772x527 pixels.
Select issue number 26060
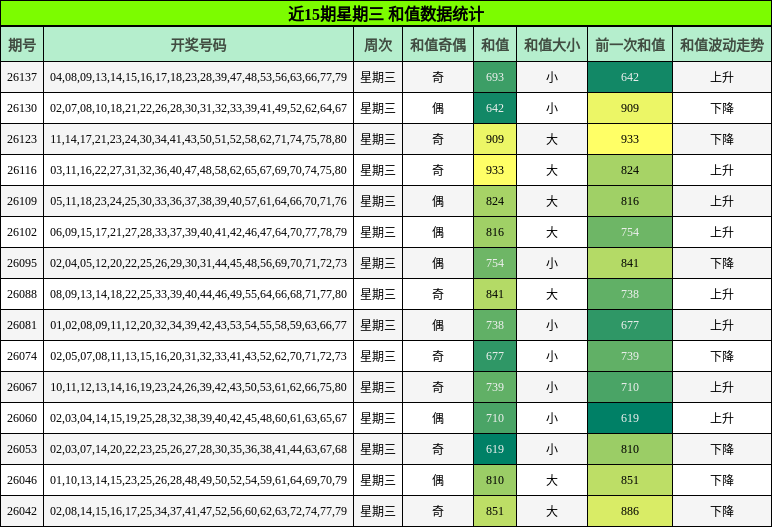(x=22, y=418)
